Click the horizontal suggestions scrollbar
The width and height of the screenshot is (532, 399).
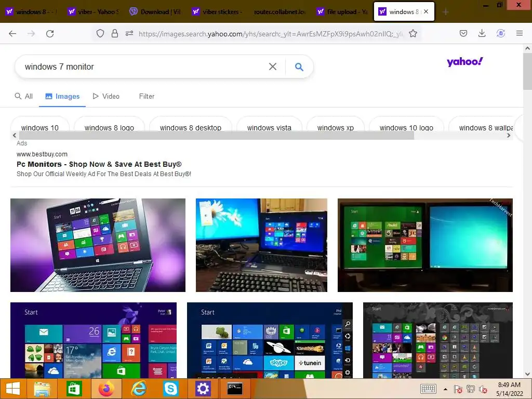216,136
